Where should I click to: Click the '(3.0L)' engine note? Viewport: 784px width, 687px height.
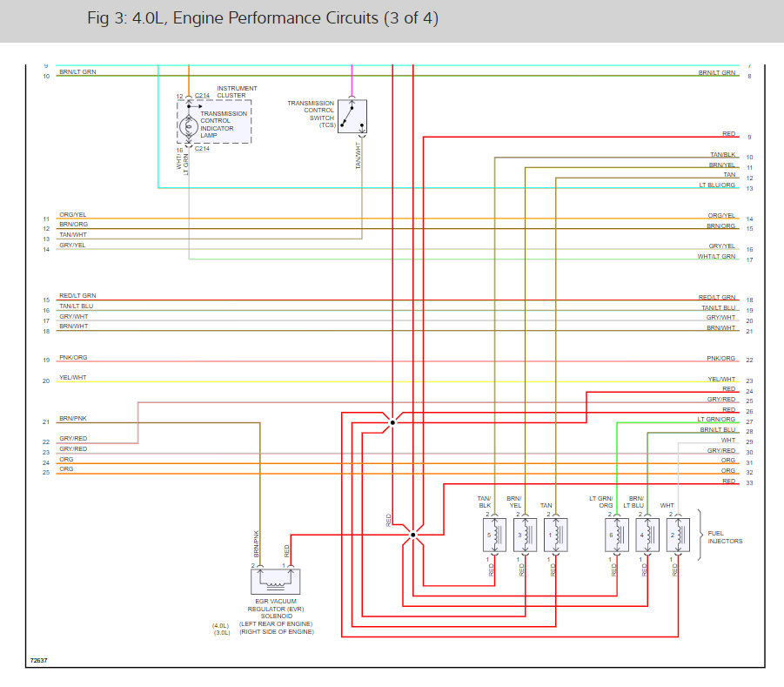point(222,633)
